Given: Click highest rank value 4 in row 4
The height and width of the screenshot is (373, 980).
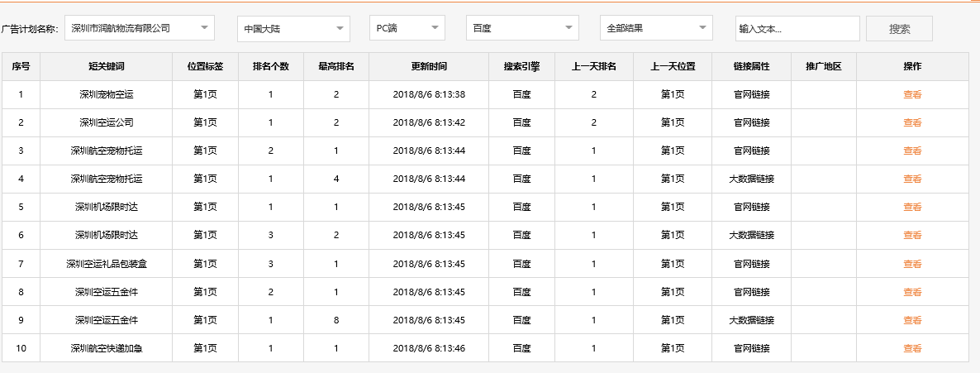Looking at the screenshot, I should [336, 179].
